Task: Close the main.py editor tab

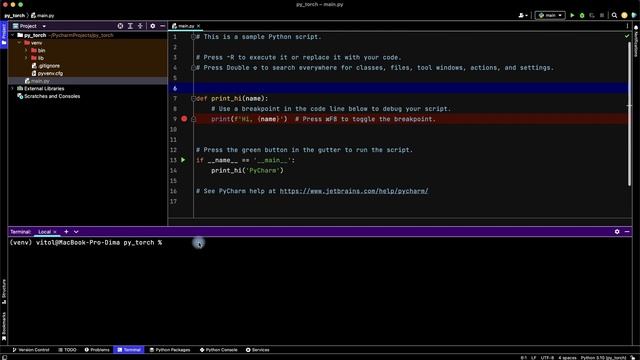Action: click(x=199, y=26)
